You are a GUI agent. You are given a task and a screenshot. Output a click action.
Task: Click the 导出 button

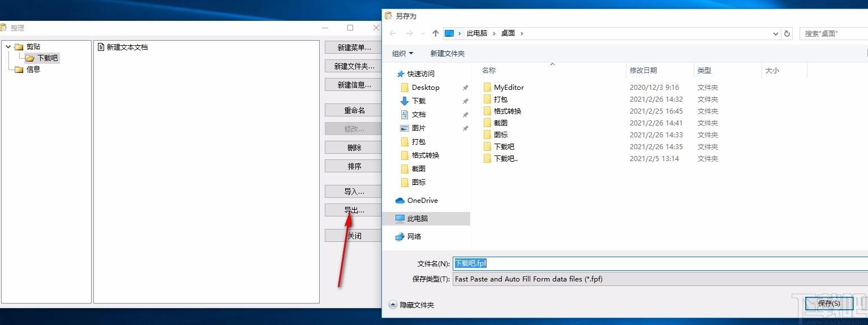pyautogui.click(x=353, y=210)
